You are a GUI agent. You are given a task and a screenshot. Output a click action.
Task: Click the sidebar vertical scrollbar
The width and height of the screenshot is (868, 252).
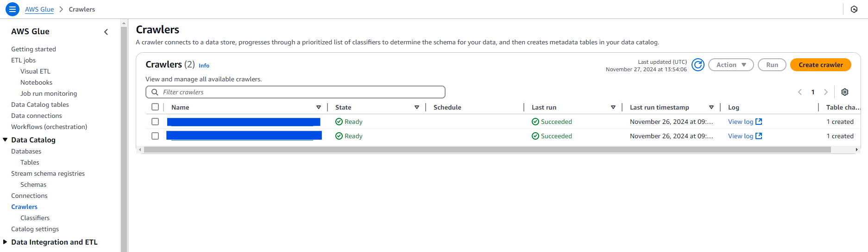pos(124,139)
